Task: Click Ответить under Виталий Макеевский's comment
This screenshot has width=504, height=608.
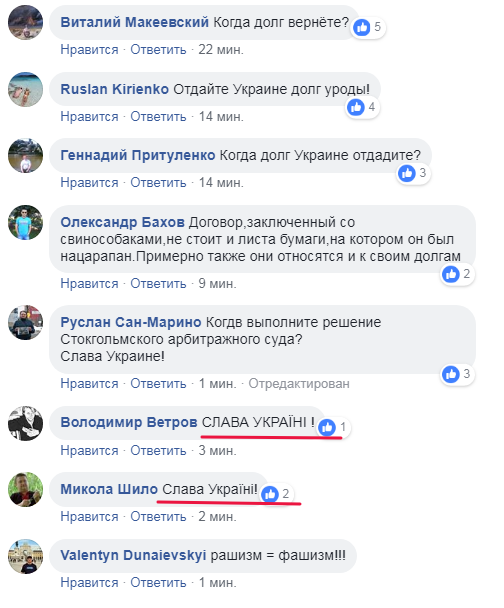Action: [x=158, y=50]
